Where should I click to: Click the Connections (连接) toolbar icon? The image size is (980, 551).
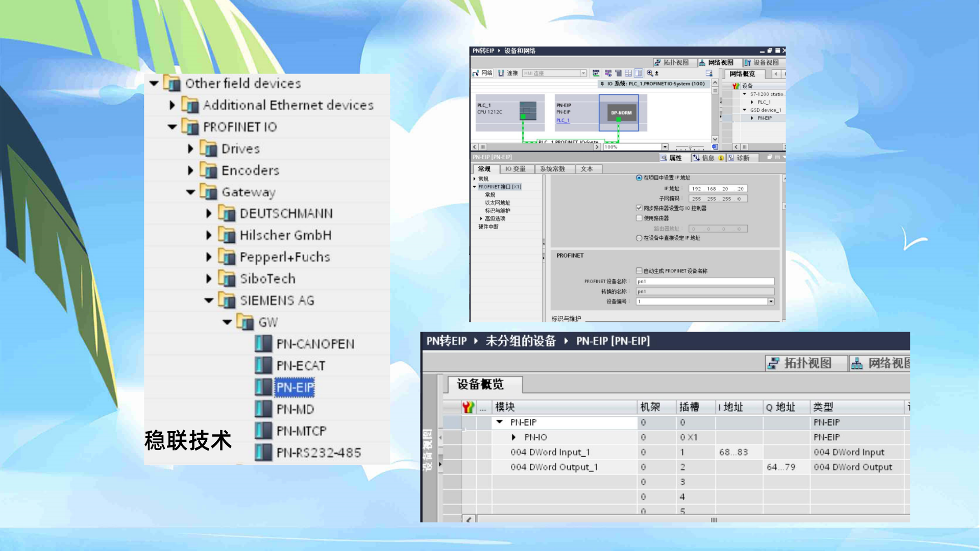[501, 73]
